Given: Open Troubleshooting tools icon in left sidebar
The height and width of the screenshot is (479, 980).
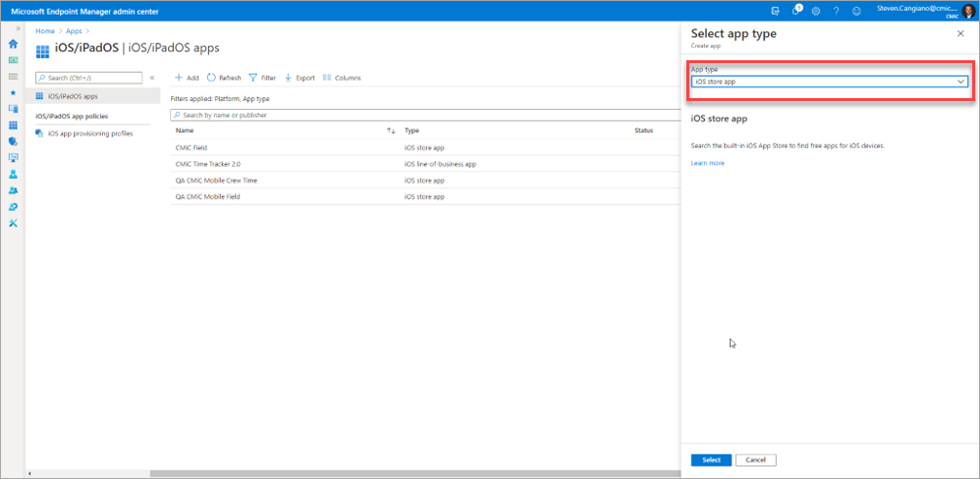Looking at the screenshot, I should coord(13,222).
